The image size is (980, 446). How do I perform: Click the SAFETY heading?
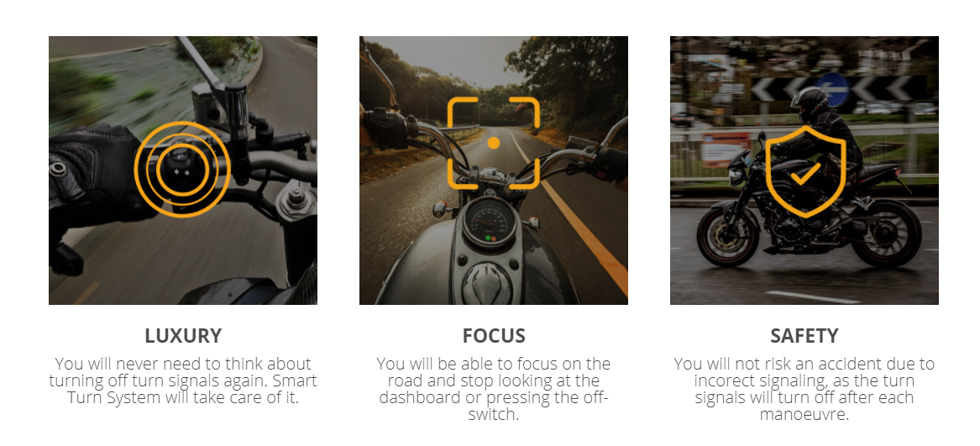[804, 336]
